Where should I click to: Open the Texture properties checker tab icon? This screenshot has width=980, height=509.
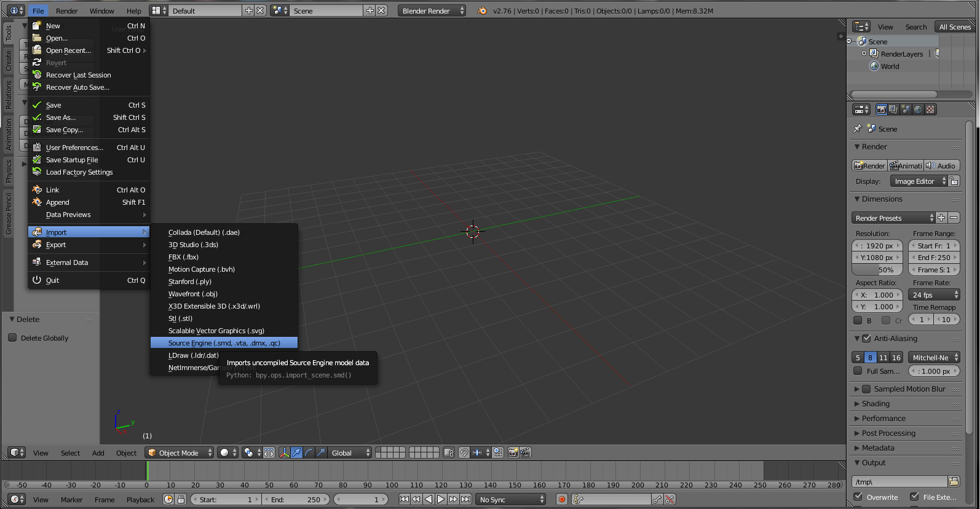930,109
